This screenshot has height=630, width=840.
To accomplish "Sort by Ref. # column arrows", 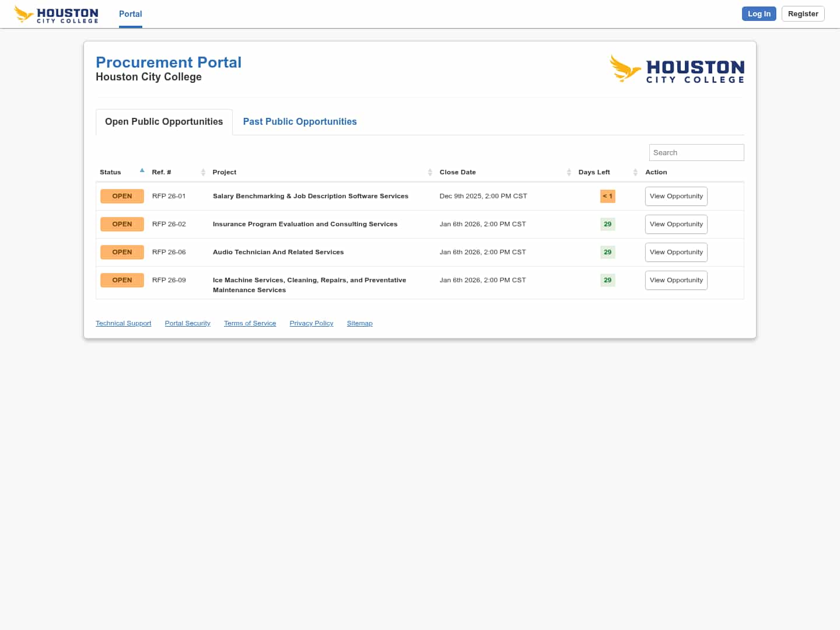I will (203, 172).
